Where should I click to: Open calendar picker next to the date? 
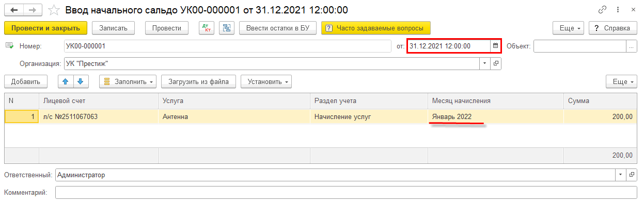[x=495, y=46]
